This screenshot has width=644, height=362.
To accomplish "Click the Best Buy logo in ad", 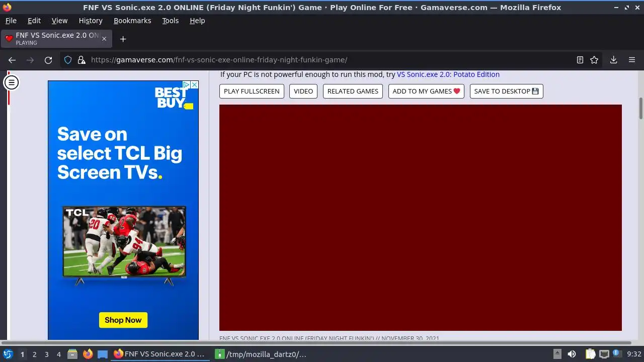I will pos(174,98).
